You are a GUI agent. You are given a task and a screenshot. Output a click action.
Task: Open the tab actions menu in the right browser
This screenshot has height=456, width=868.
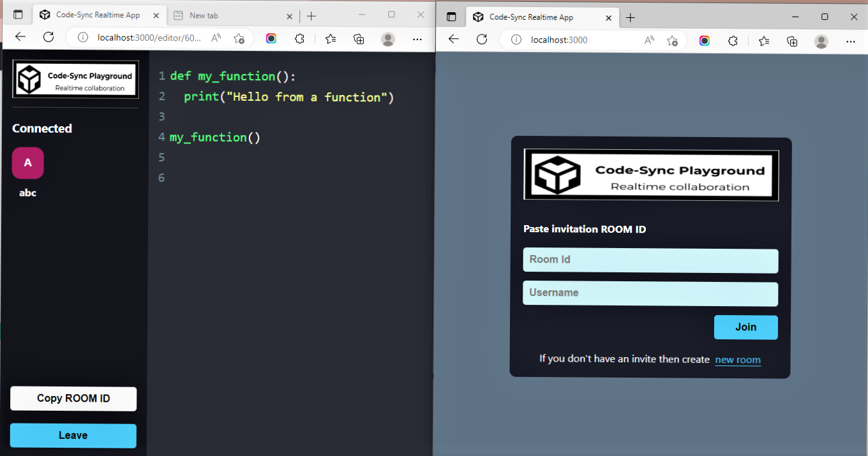pos(451,17)
